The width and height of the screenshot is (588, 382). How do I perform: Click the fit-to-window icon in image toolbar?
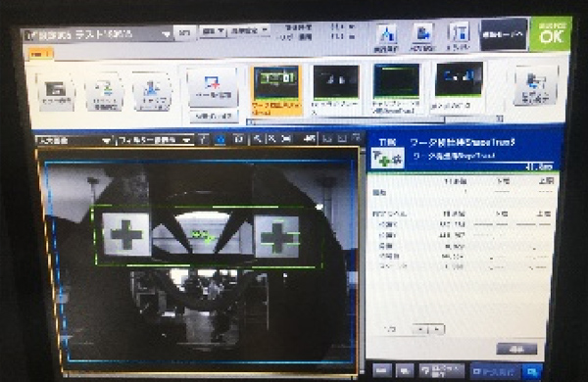pos(286,139)
